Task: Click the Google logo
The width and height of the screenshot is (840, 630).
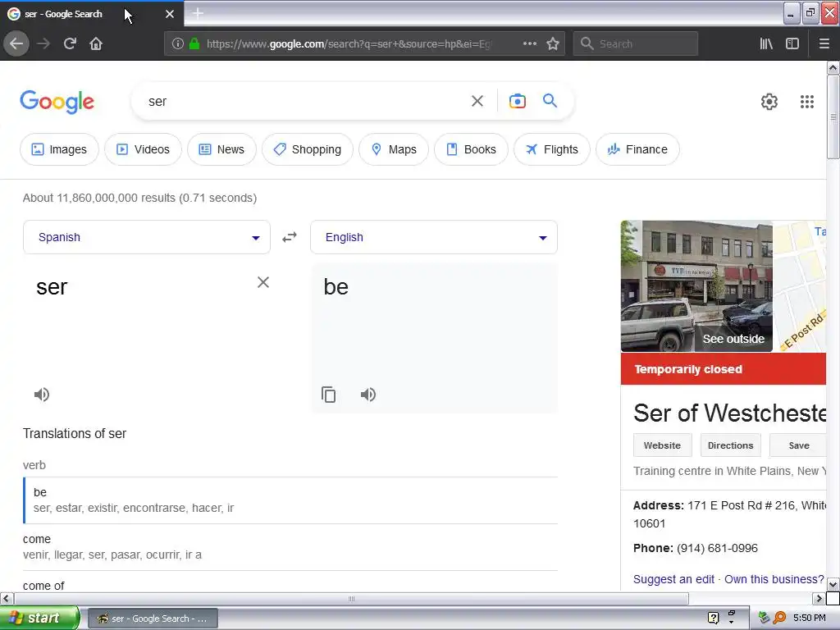Action: coord(57,102)
